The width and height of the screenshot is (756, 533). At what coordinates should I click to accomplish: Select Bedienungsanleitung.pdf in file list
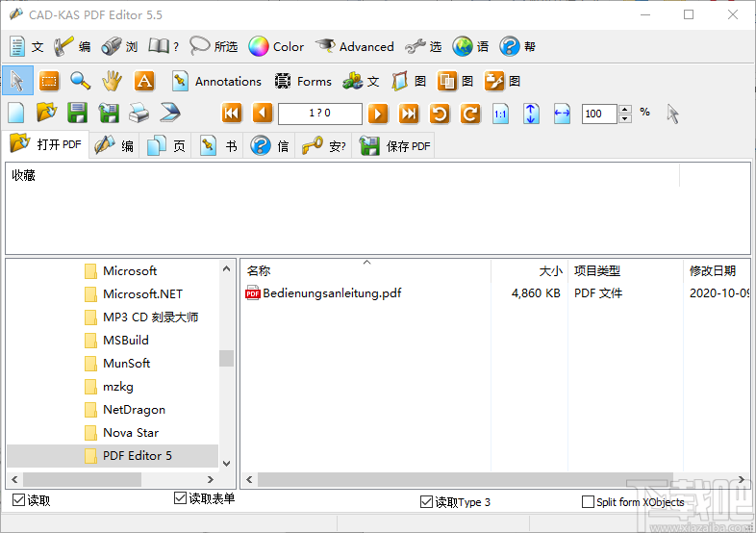click(323, 292)
